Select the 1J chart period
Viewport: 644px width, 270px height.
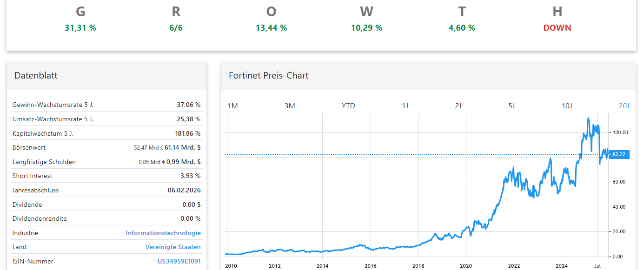point(405,106)
